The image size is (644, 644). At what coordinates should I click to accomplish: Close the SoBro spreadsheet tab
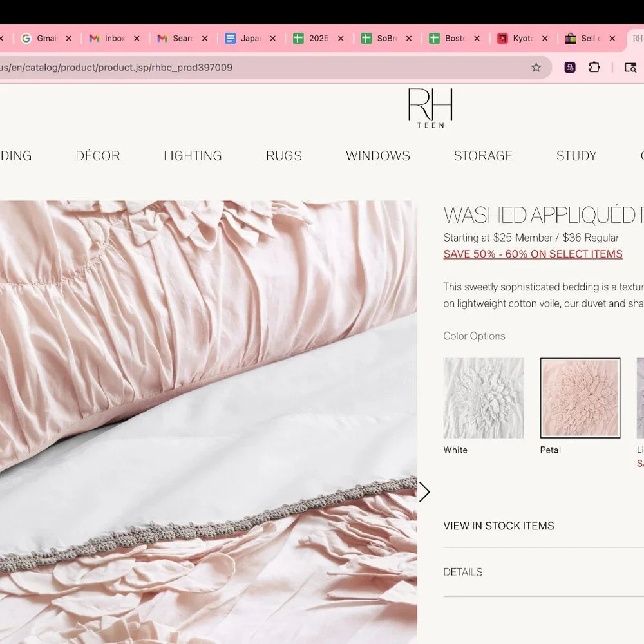point(409,38)
